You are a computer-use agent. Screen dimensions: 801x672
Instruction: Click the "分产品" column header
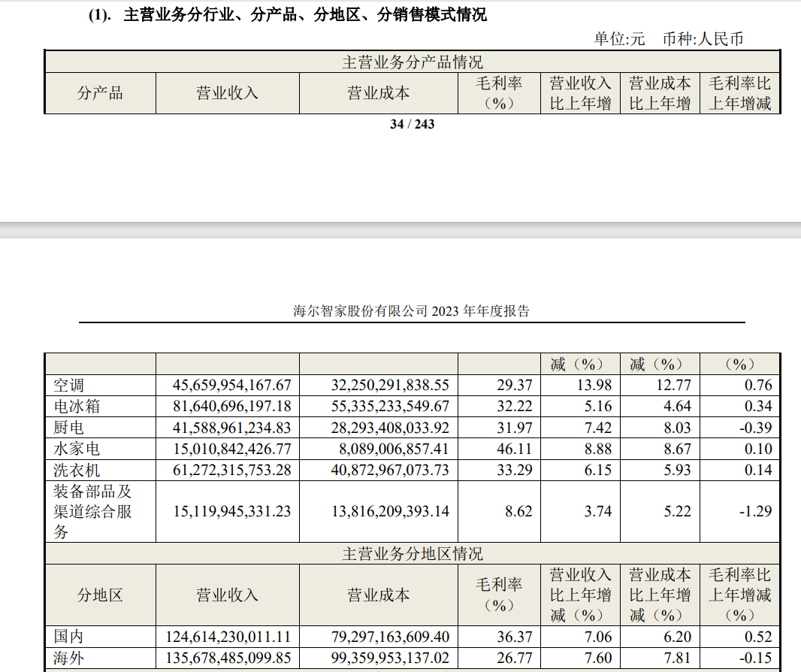pos(100,93)
